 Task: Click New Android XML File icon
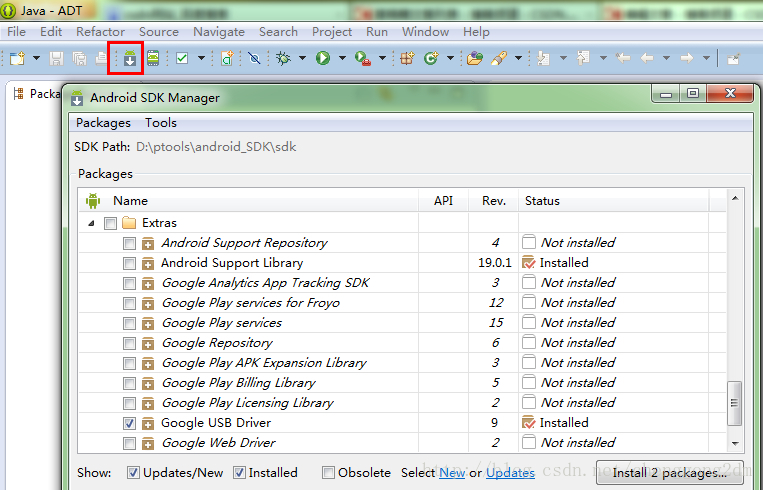[227, 58]
